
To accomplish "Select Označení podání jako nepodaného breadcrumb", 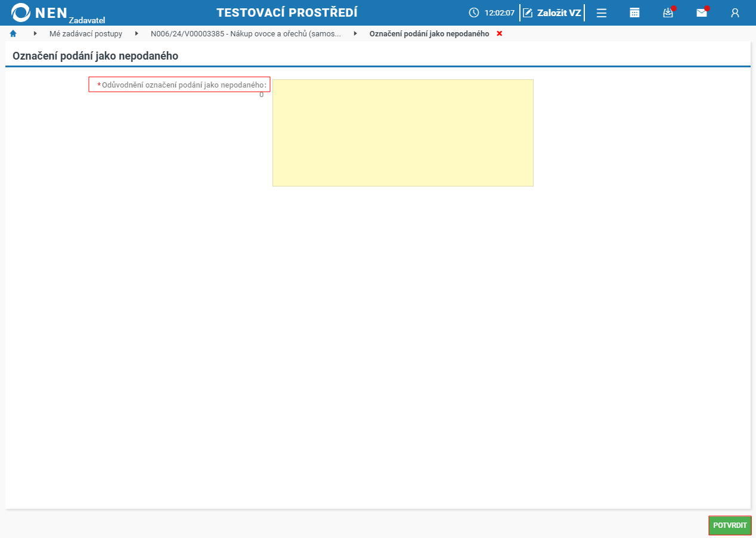I will (x=429, y=33).
